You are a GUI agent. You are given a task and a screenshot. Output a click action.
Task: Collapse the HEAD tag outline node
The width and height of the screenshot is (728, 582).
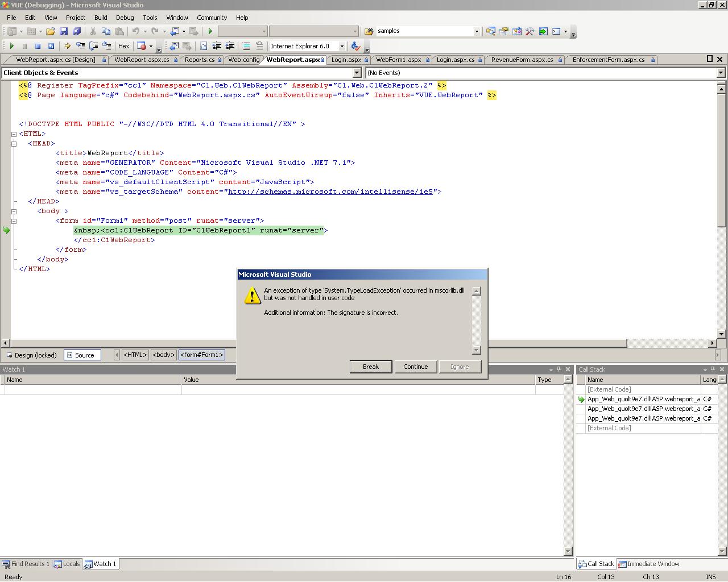pos(14,144)
